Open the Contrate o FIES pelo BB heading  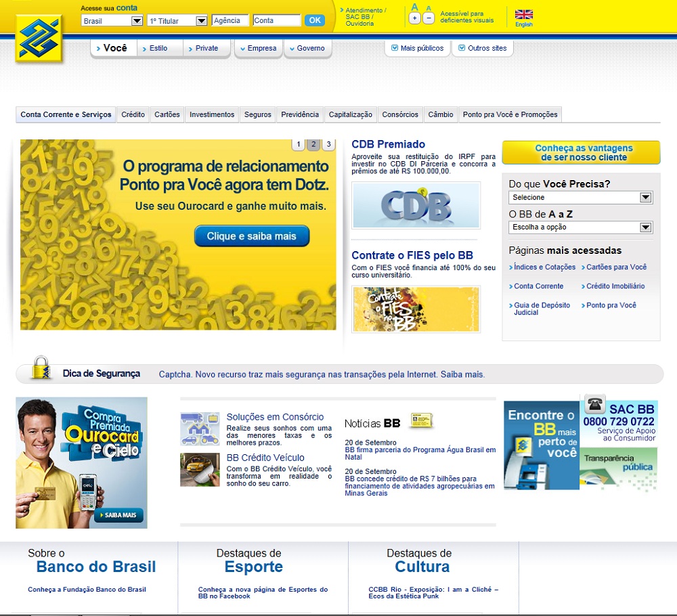tap(412, 255)
